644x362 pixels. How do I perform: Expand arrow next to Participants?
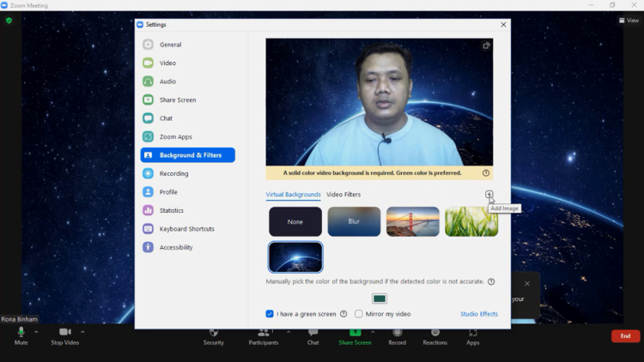[x=289, y=332]
